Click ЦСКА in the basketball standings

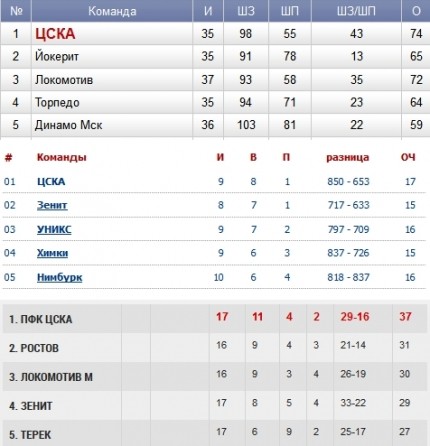[x=51, y=182]
